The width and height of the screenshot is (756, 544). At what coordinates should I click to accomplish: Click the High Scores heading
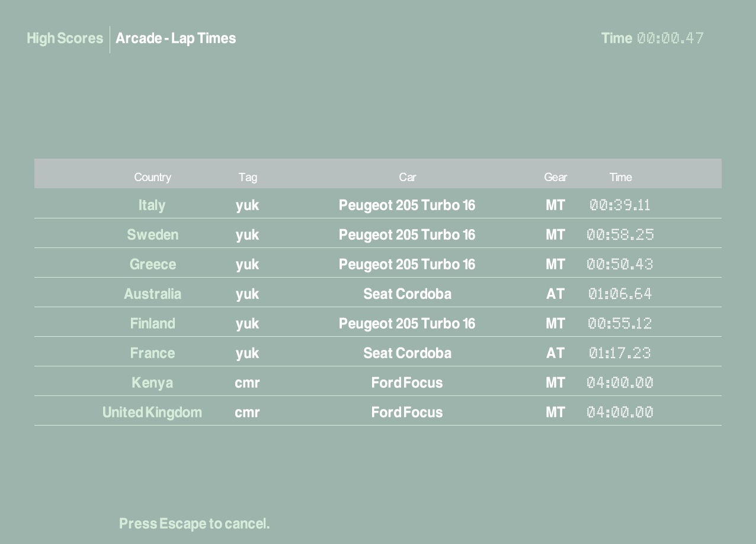65,38
